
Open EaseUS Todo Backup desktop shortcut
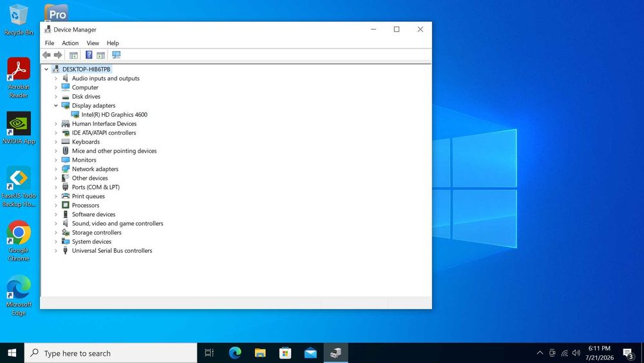click(x=19, y=186)
